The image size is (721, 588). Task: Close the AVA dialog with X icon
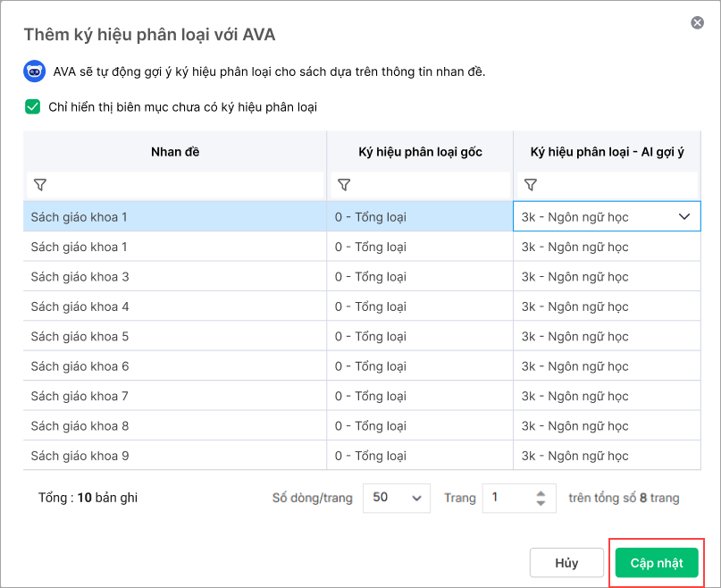pos(697,22)
